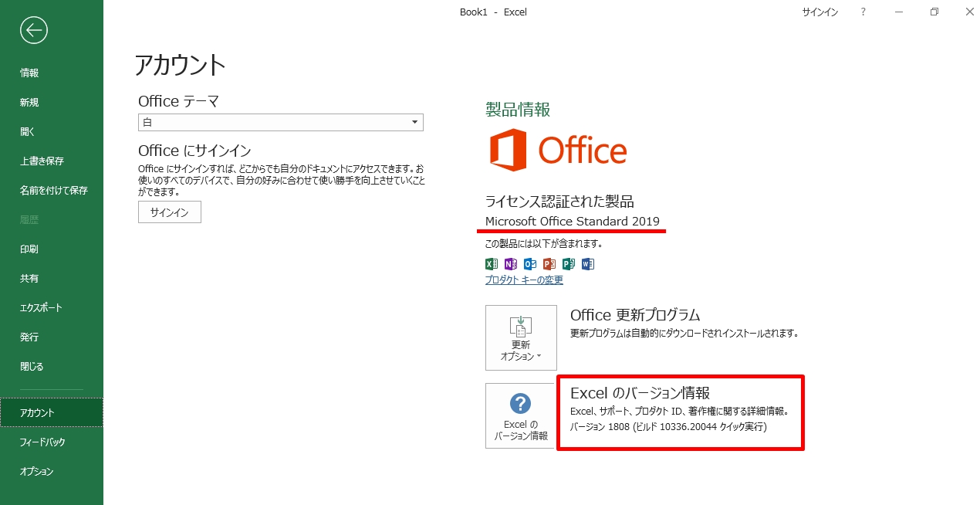980x505 pixels.
Task: Click サインイン in the title bar
Action: point(819,12)
